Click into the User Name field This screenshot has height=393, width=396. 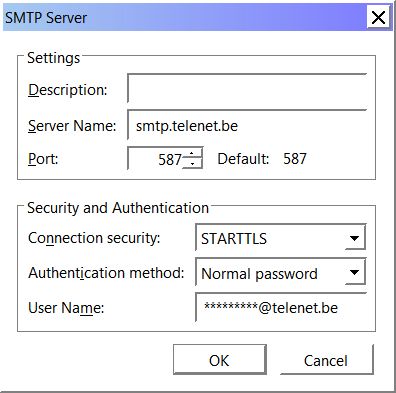tap(281, 307)
